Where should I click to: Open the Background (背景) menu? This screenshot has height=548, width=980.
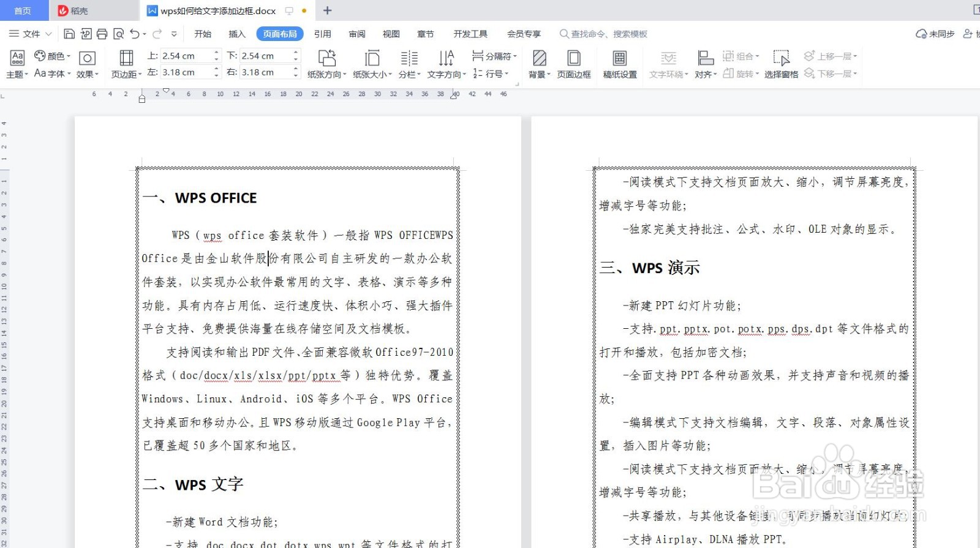540,64
